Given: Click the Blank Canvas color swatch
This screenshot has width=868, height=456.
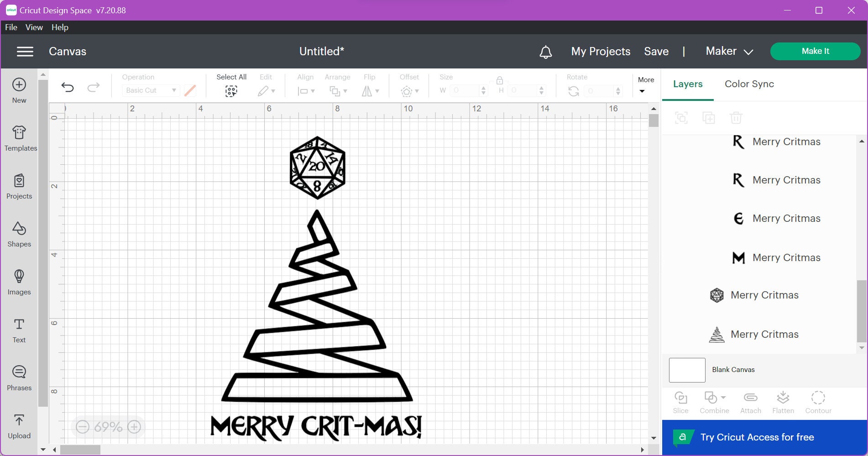Looking at the screenshot, I should click(687, 370).
